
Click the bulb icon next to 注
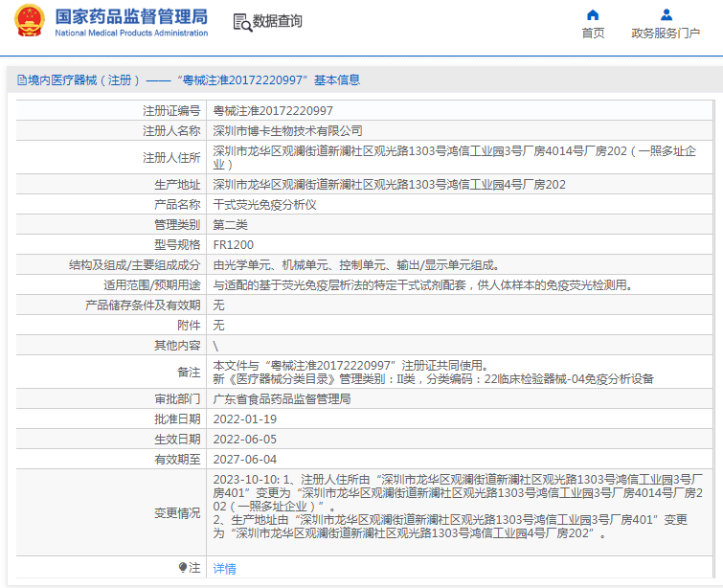pyautogui.click(x=183, y=568)
